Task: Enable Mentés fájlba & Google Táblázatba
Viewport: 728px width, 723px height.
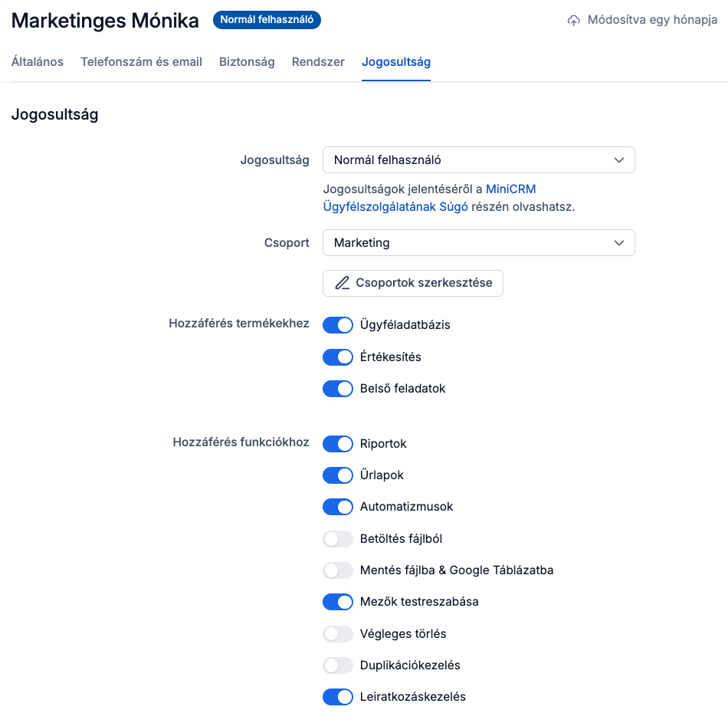Action: pyautogui.click(x=337, y=570)
